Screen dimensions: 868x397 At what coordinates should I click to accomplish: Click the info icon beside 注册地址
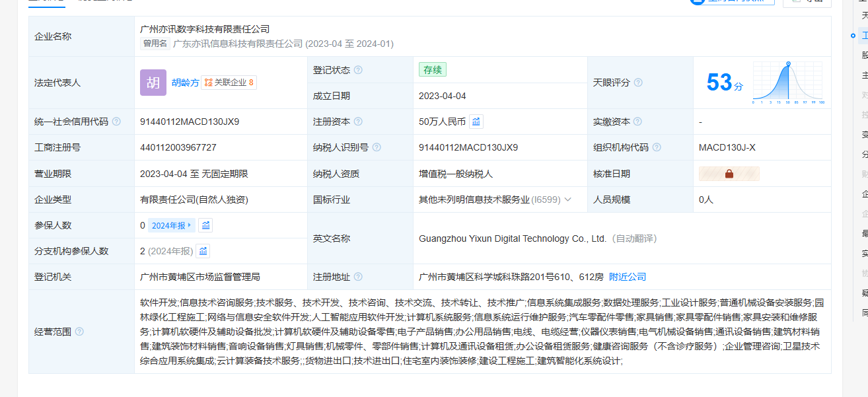pos(358,277)
